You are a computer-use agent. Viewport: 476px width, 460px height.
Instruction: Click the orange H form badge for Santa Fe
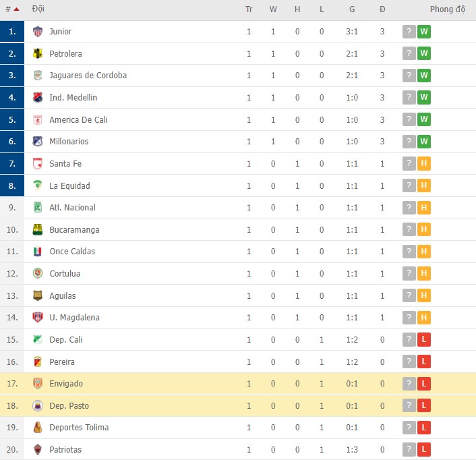point(424,164)
